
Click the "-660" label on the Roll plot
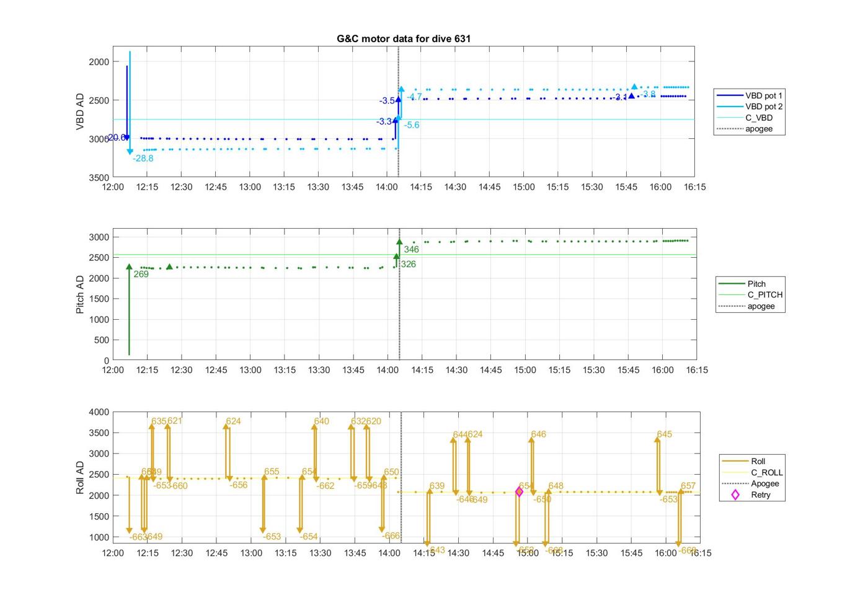coord(179,486)
